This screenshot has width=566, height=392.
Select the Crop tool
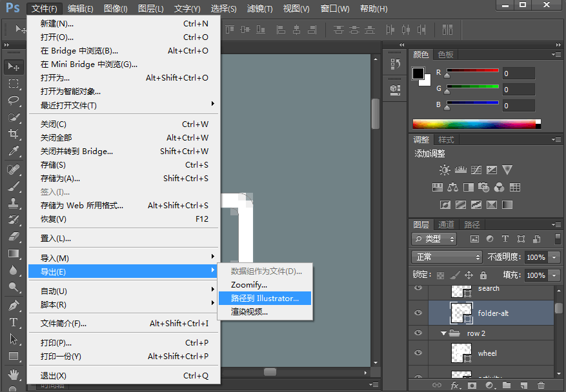[x=14, y=133]
